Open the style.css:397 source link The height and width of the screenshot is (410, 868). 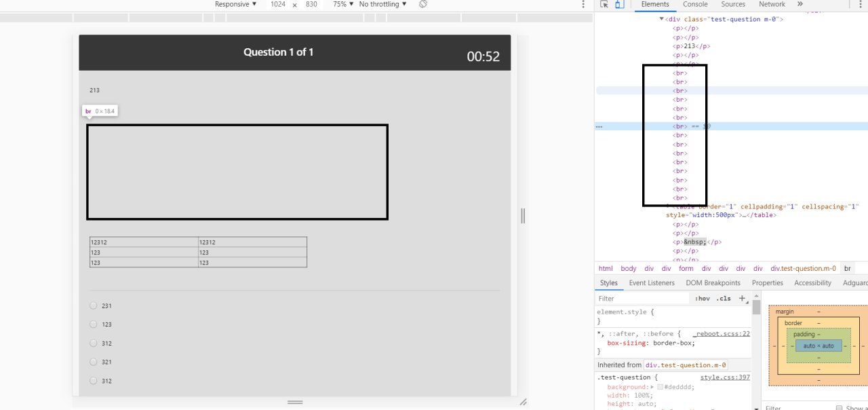[725, 377]
